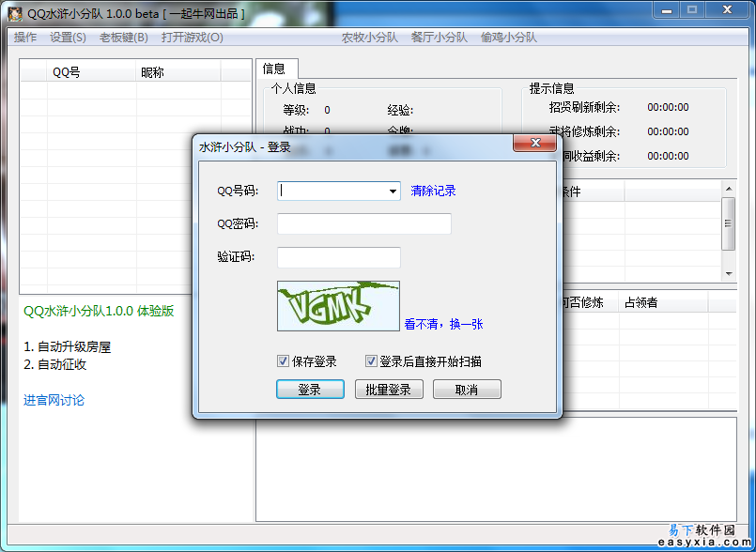756x552 pixels.
Task: Click the app icon in the title bar
Action: pos(15,13)
